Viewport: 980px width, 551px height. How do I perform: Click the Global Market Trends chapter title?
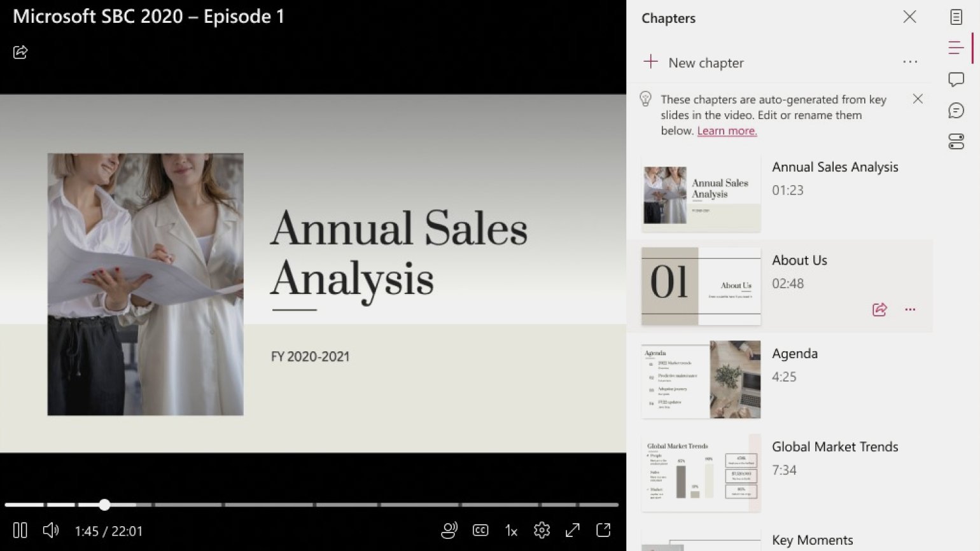pyautogui.click(x=835, y=447)
